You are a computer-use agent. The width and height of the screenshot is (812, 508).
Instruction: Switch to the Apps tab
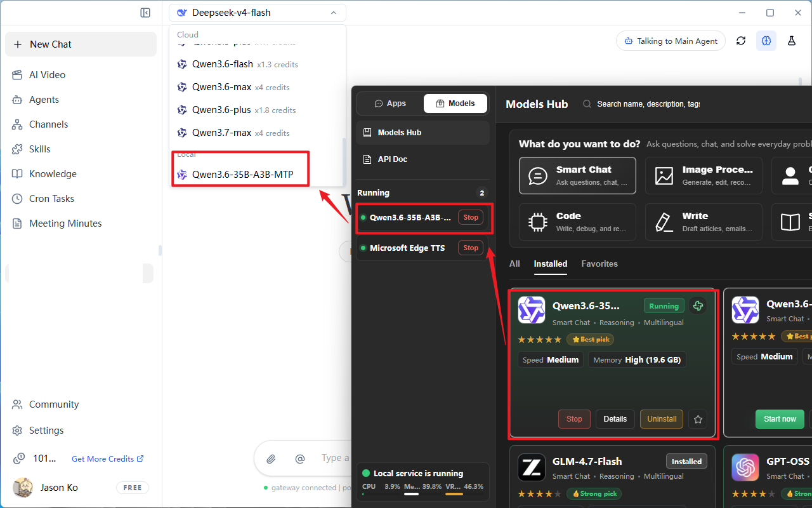390,104
